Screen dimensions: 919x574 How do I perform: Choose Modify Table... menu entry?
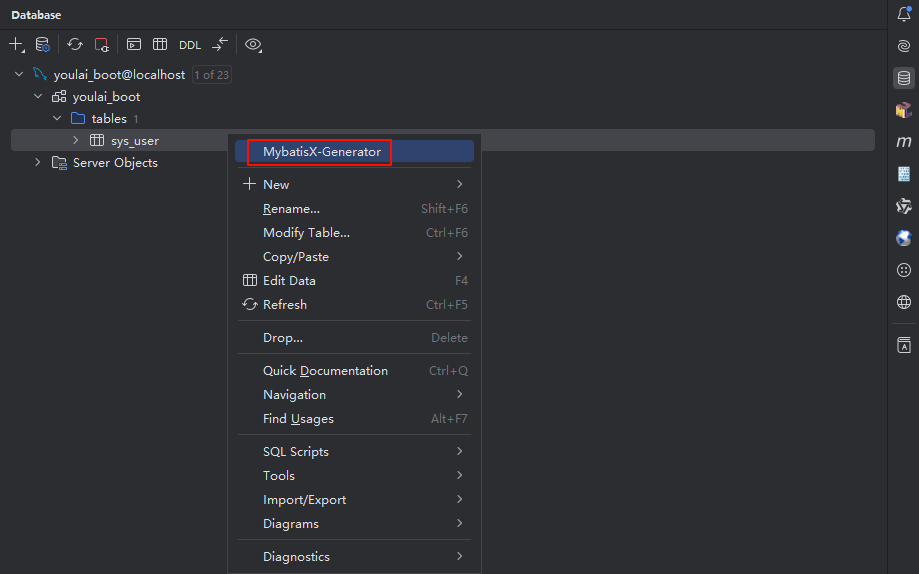(306, 233)
